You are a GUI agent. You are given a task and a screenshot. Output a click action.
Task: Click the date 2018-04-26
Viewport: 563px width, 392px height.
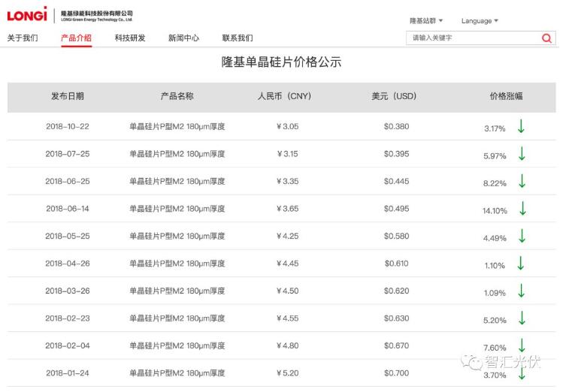[68, 264]
